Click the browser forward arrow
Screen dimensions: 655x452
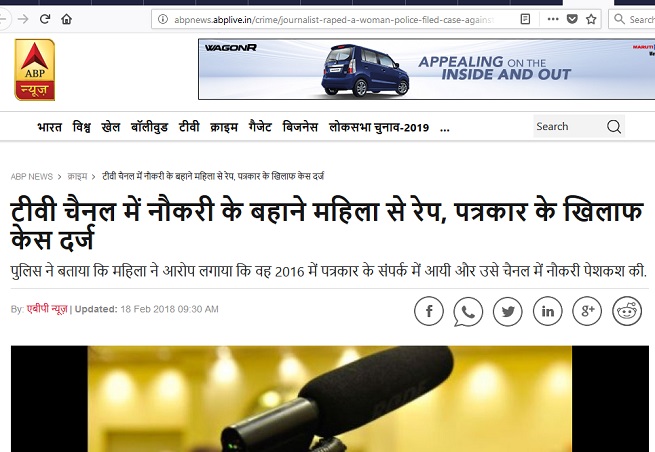pyautogui.click(x=23, y=19)
